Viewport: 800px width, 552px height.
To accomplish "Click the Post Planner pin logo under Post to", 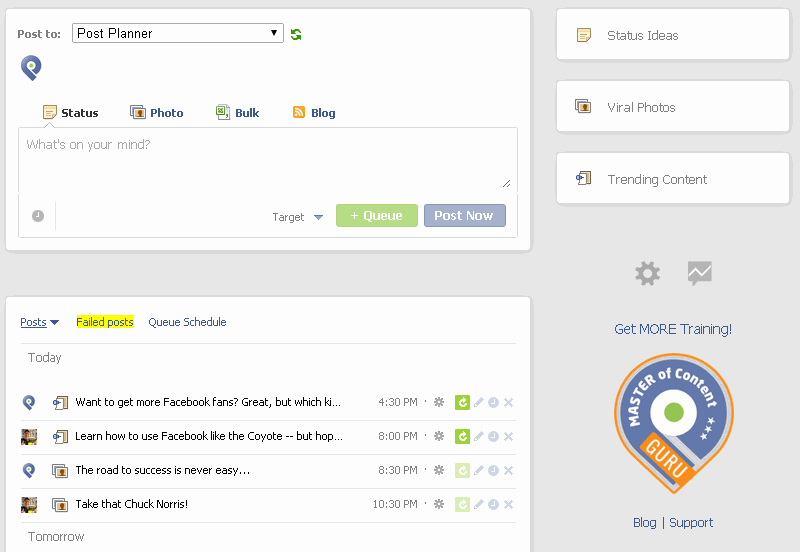I will point(31,68).
